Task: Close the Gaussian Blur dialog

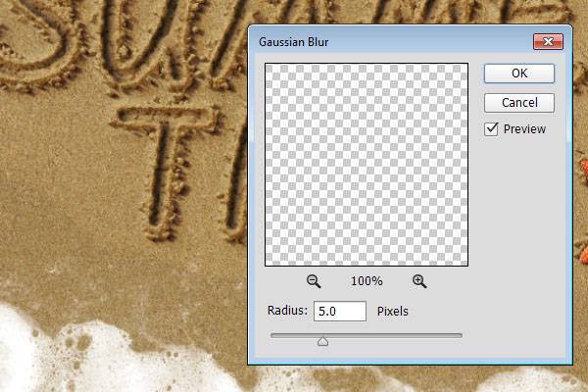Action: (x=547, y=42)
